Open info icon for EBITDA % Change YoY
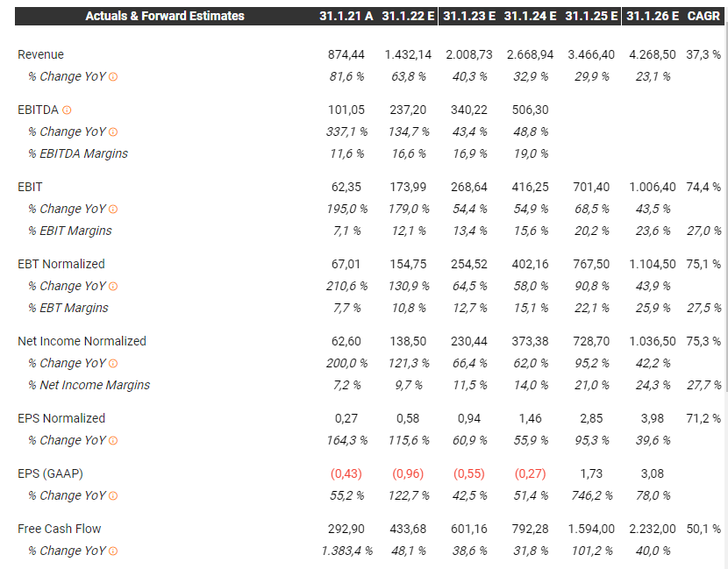 point(113,132)
